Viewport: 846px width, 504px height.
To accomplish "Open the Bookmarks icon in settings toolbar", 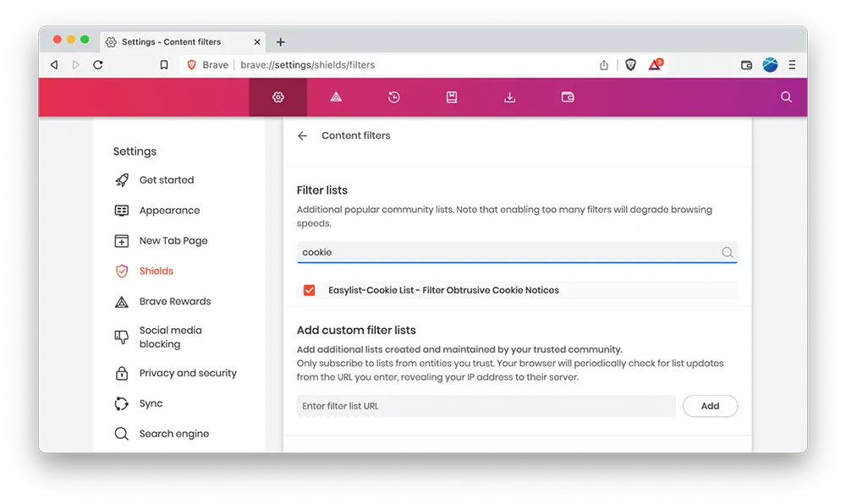I will (x=452, y=97).
